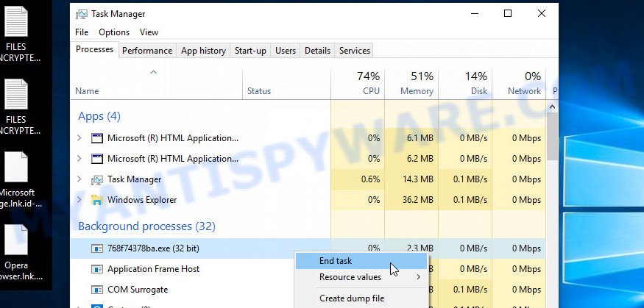Screen dimensions: 644x308
Task: Expand first Microsoft (R) HTML Application row
Action: (79, 138)
